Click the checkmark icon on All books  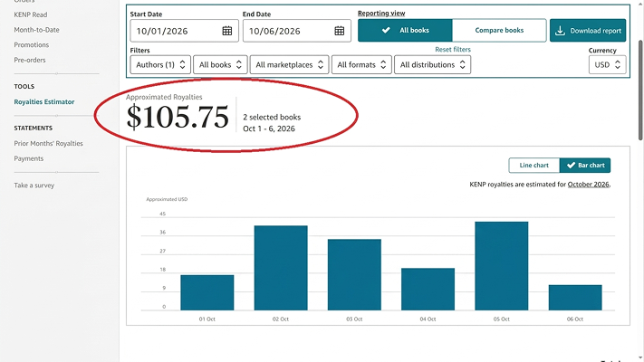point(386,30)
